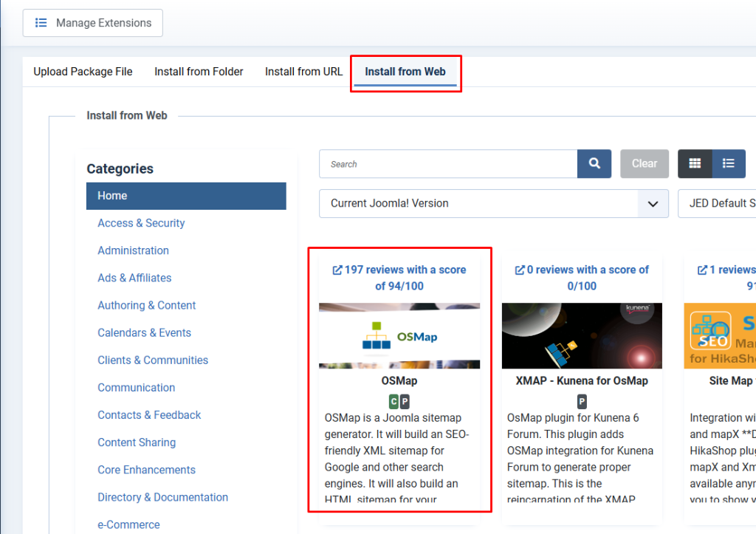Select the grid view icon
Screen dimensions: 756x534
(694, 163)
